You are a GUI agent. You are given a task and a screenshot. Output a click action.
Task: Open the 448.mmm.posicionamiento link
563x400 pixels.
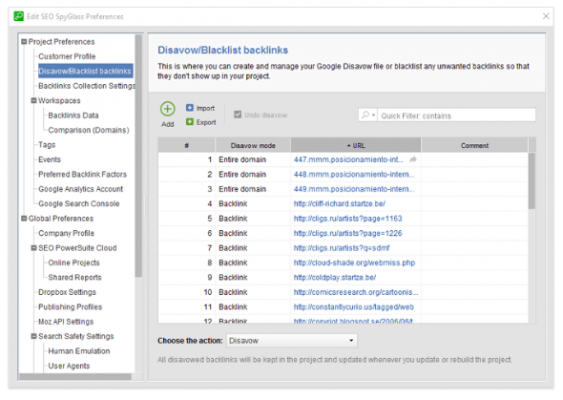point(354,174)
